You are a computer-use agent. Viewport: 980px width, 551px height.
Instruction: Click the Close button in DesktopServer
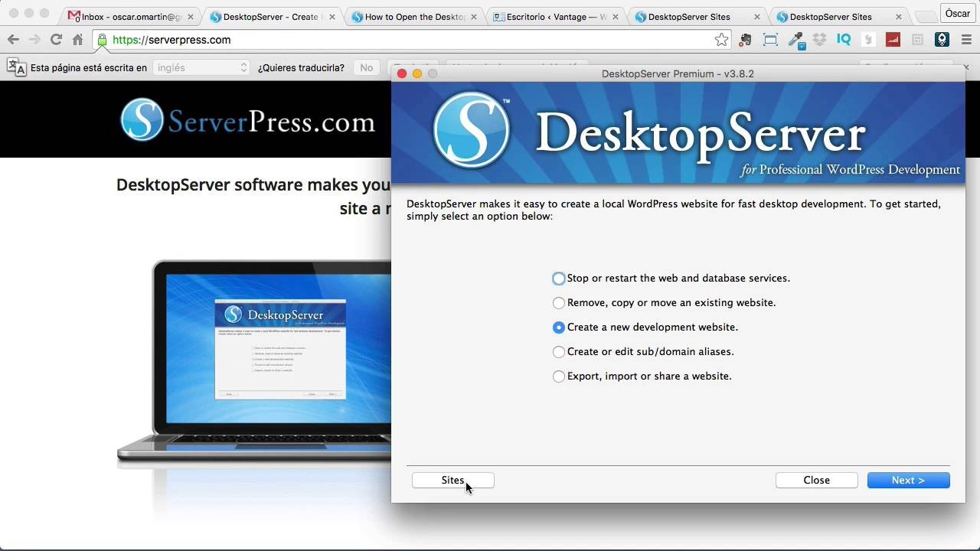(x=816, y=480)
